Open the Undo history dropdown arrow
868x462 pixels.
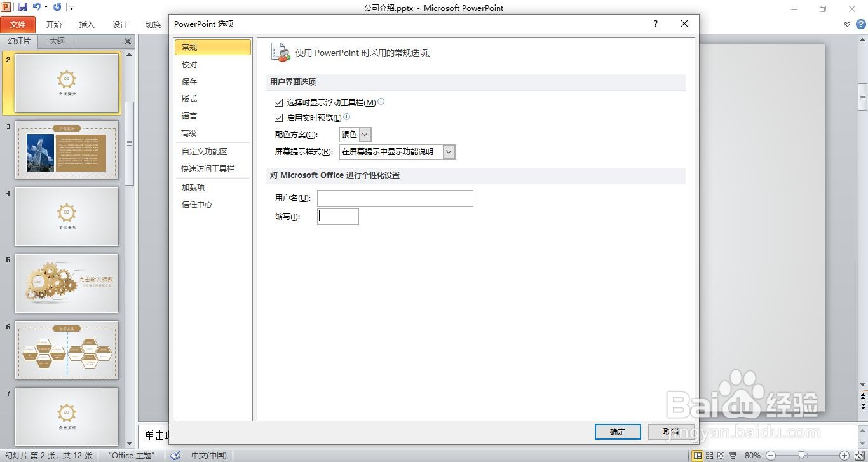tap(46, 8)
